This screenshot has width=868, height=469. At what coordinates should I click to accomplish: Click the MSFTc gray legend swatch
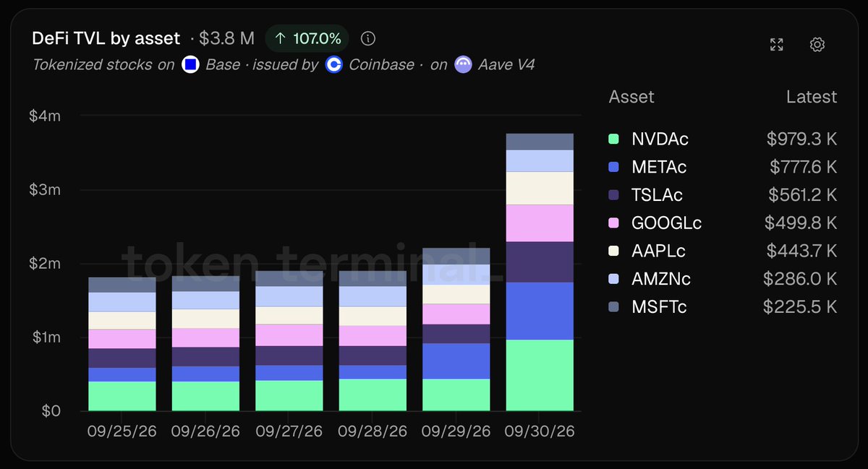tap(614, 307)
